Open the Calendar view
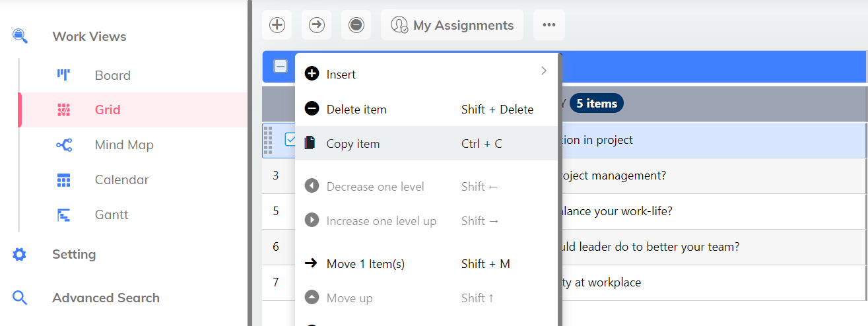This screenshot has width=868, height=326. 121,180
